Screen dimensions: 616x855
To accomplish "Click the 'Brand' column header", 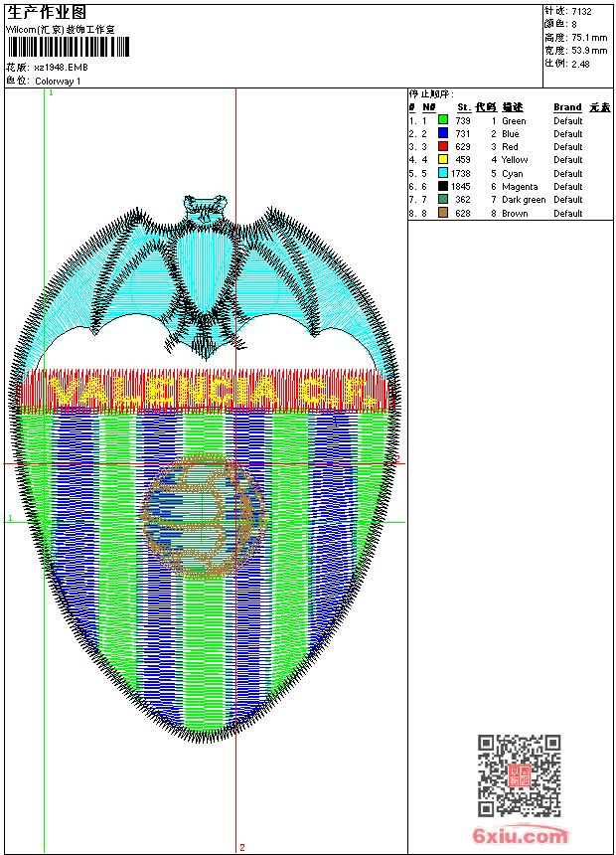I will 567,107.
